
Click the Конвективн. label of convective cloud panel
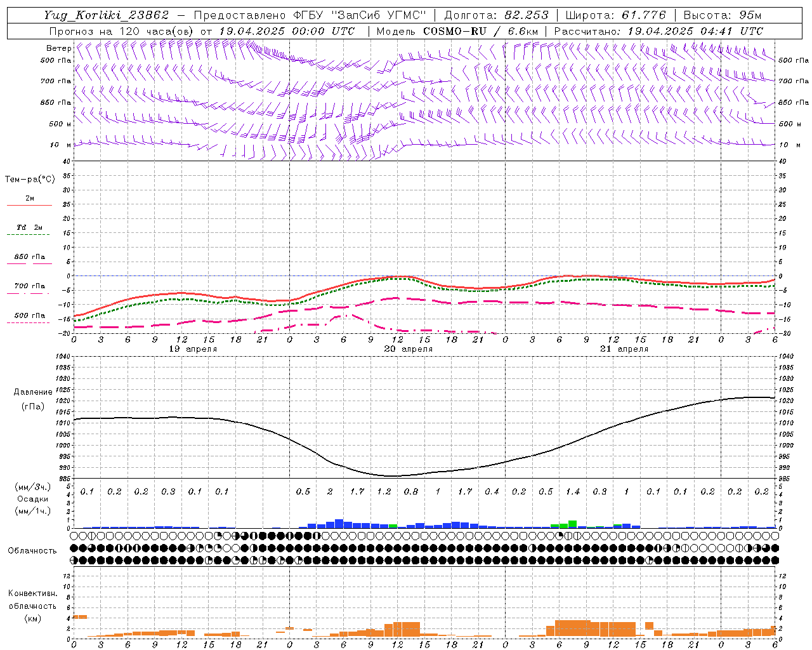tap(32, 594)
